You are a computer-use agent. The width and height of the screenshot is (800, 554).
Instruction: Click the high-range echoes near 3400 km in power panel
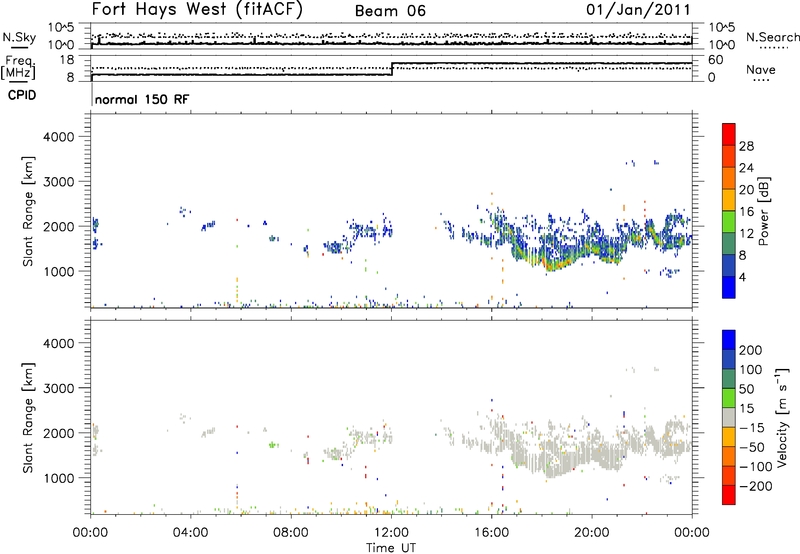[643, 163]
